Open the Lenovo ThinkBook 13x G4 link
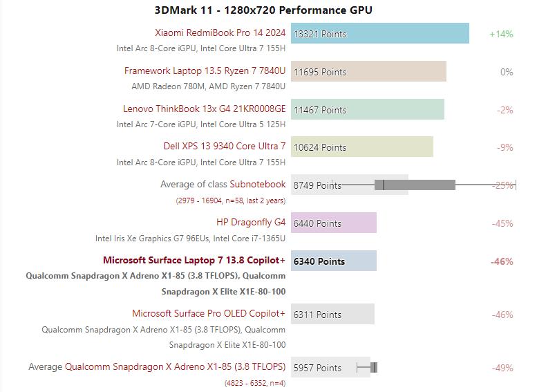The image size is (537, 392). (204, 109)
